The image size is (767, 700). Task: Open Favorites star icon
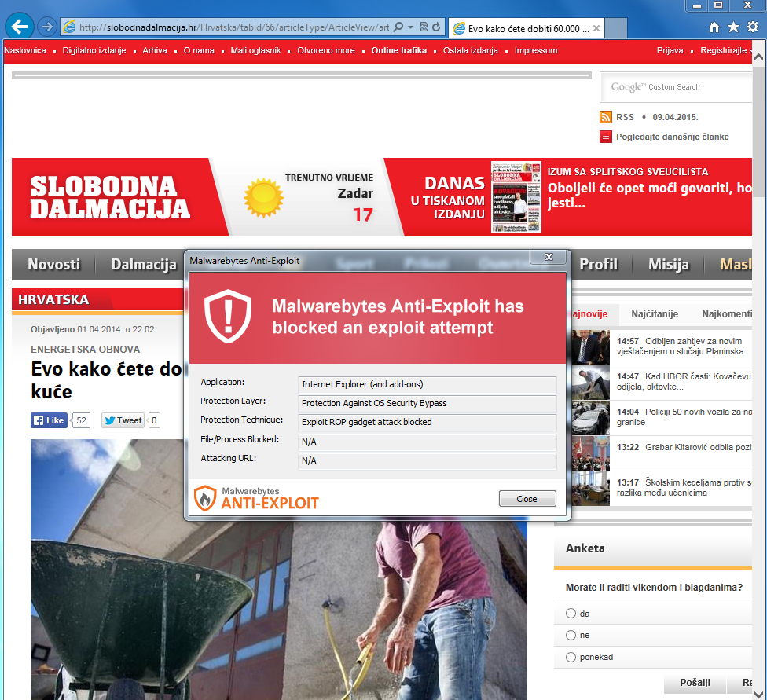tap(733, 27)
